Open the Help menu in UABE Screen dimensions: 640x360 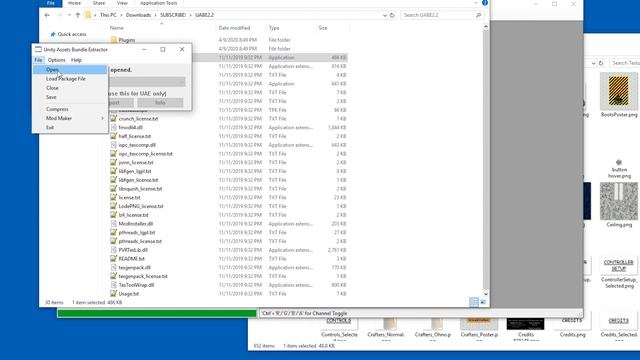76,60
